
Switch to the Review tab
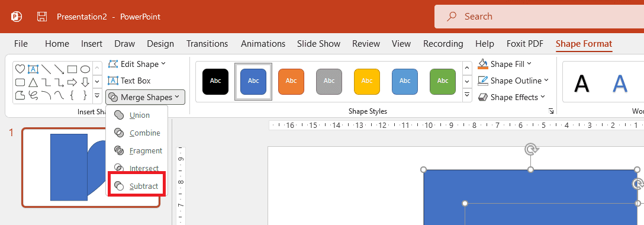[366, 44]
